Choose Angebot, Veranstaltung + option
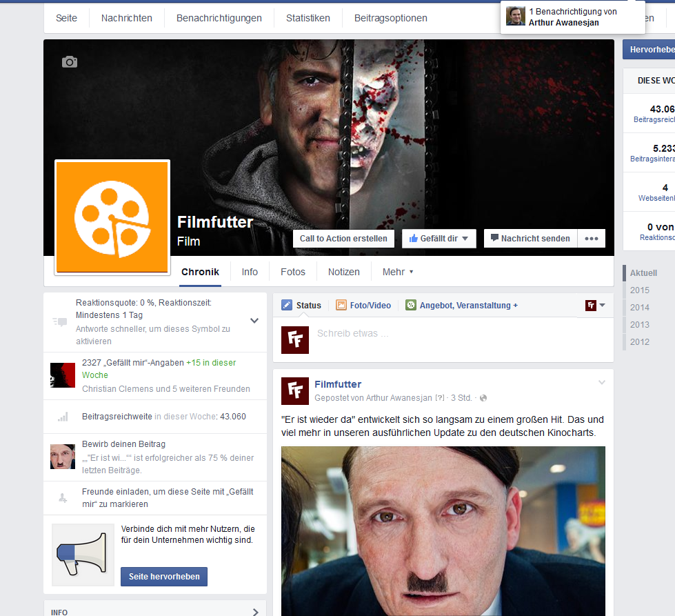The image size is (675, 616). [461, 306]
